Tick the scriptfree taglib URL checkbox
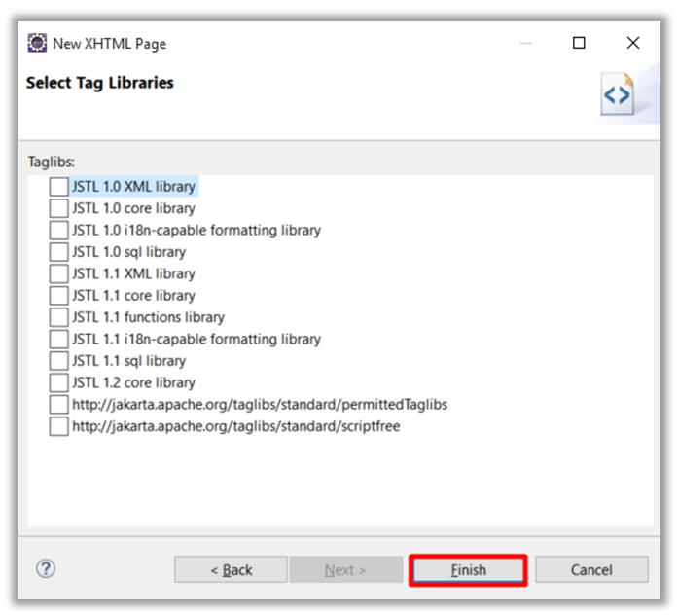Image resolution: width=678 pixels, height=616 pixels. pyautogui.click(x=59, y=427)
